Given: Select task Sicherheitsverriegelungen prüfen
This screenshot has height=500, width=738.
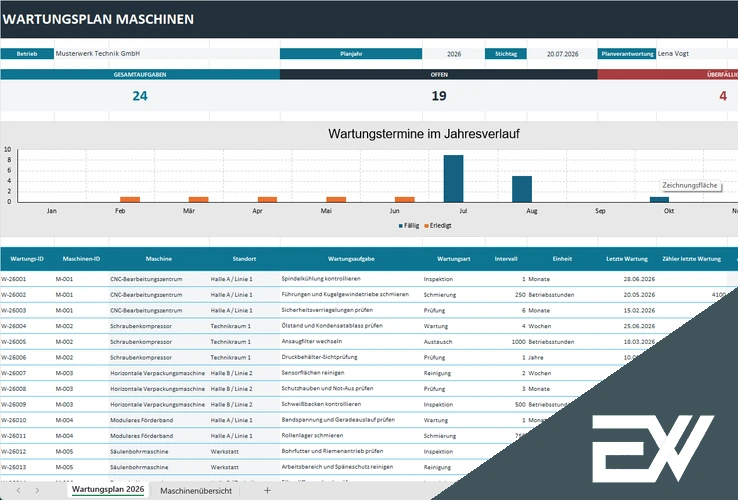Looking at the screenshot, I should click(351, 310).
